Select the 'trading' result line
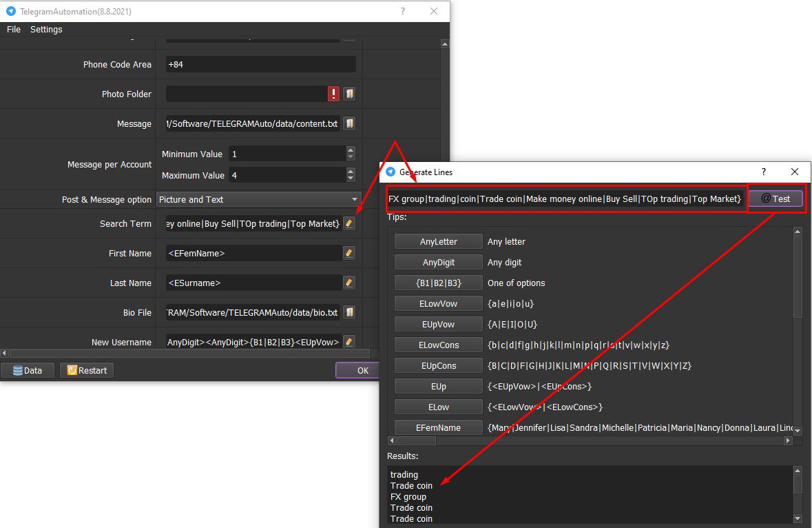The image size is (812, 528). pos(404,475)
